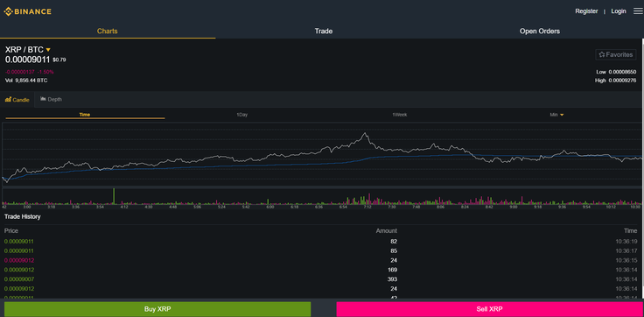Screen dimensions: 644x317
Task: Open the Min interval dropdown
Action: [x=556, y=115]
